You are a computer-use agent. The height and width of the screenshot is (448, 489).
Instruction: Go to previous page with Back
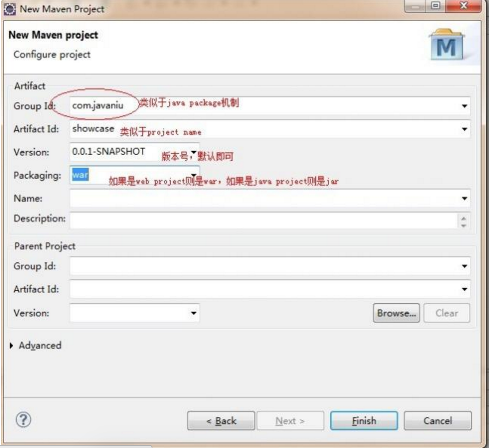[221, 421]
